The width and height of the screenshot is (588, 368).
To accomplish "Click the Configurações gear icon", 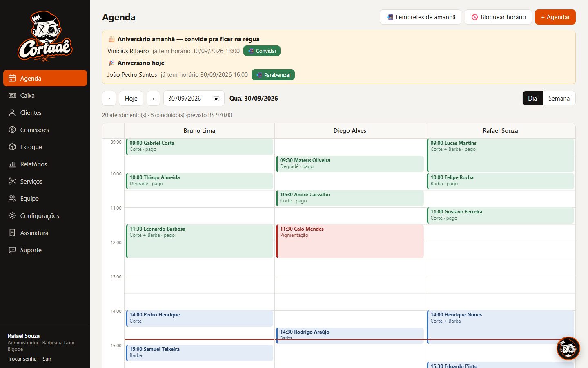I will point(12,215).
